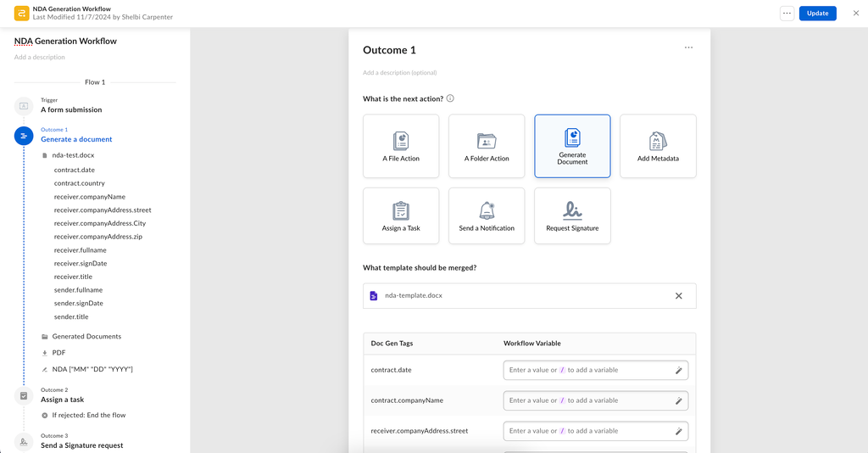Select the Generate Document action
Viewport: 868px width, 453px height.
coord(572,146)
